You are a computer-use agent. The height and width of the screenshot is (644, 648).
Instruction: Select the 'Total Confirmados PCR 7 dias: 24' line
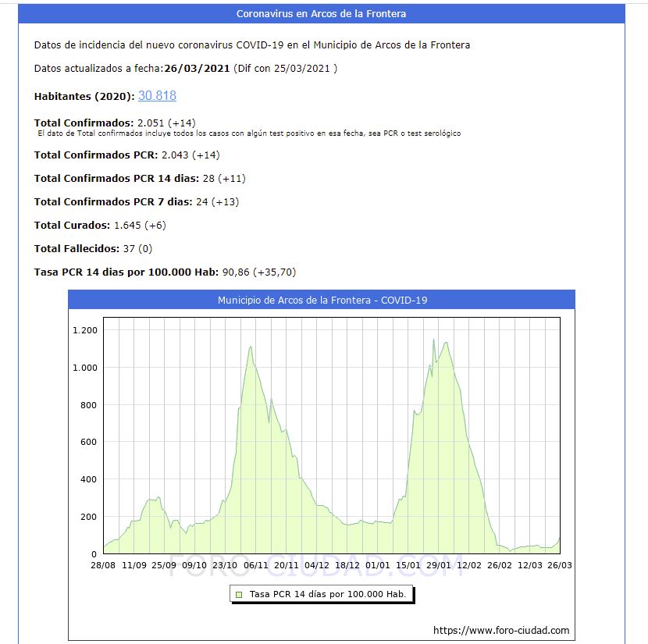137,202
